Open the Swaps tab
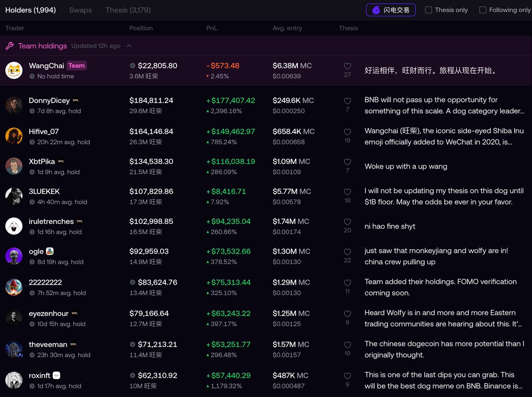The width and height of the screenshot is (532, 397). [80, 10]
